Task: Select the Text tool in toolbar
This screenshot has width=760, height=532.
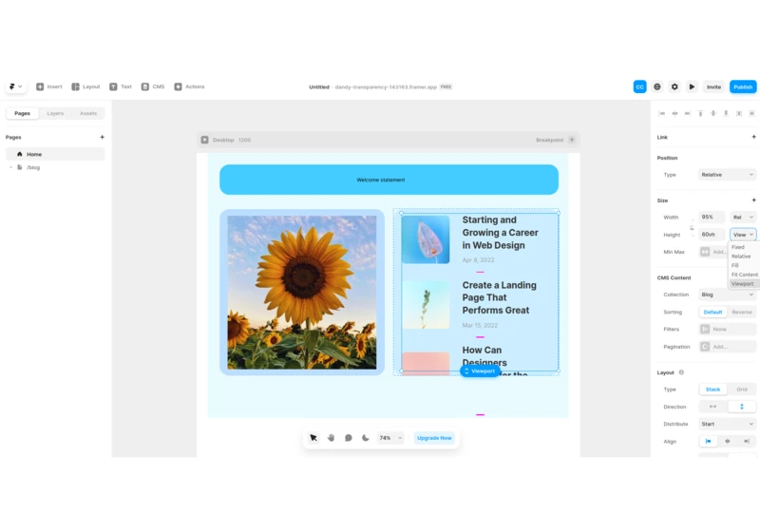Action: tap(121, 86)
